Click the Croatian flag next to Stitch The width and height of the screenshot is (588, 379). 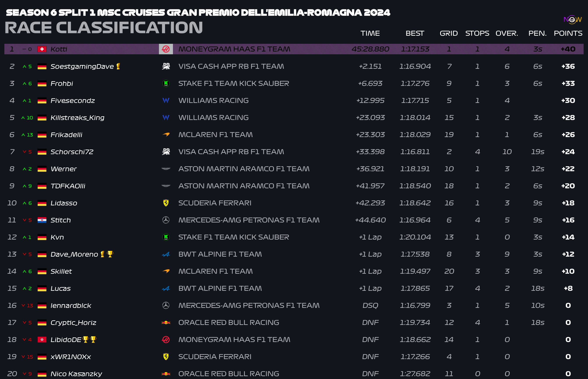(42, 220)
